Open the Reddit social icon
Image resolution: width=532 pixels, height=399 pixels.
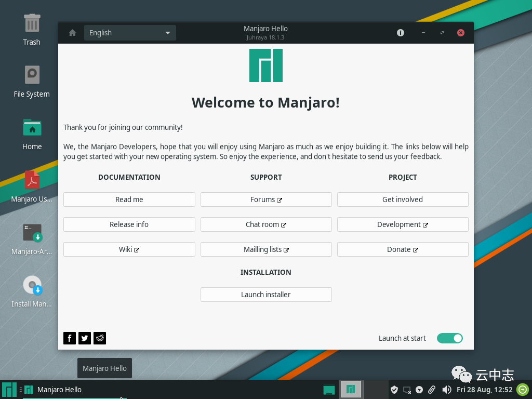(100, 338)
